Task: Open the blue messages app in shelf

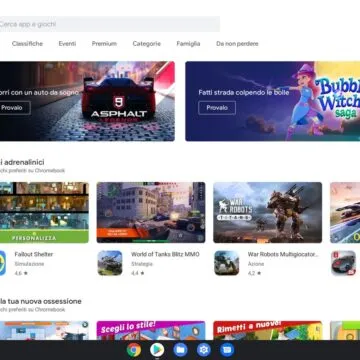Action: 227,350
